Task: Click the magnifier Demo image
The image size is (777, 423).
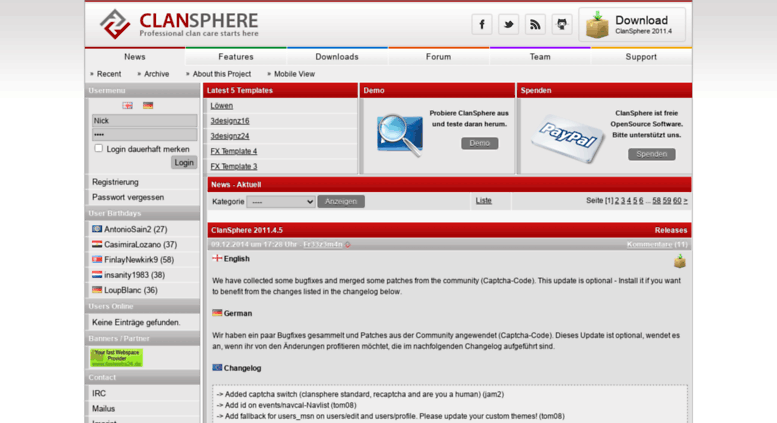Action: [399, 135]
